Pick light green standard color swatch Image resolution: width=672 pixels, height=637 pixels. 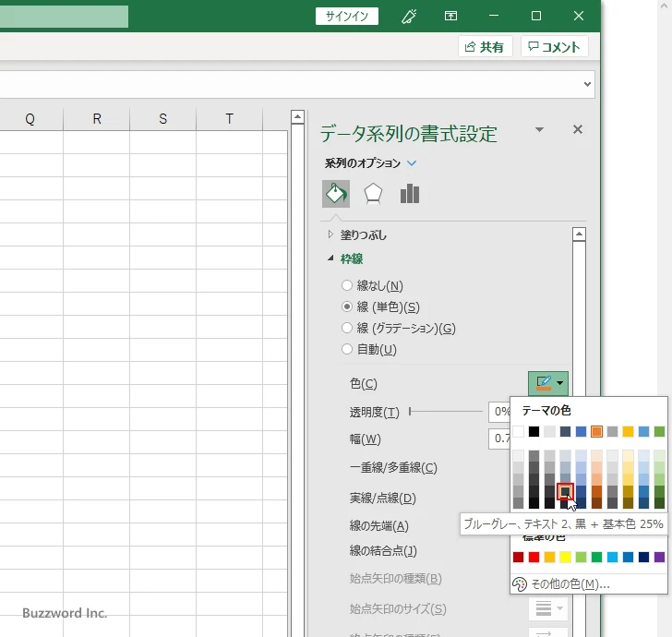581,557
